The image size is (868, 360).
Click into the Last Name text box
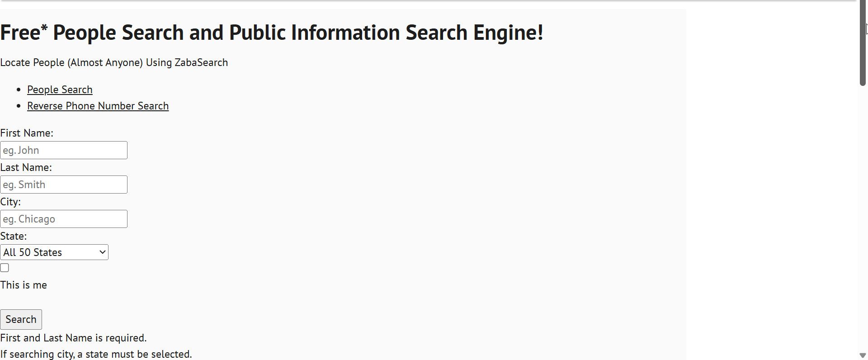tap(64, 185)
